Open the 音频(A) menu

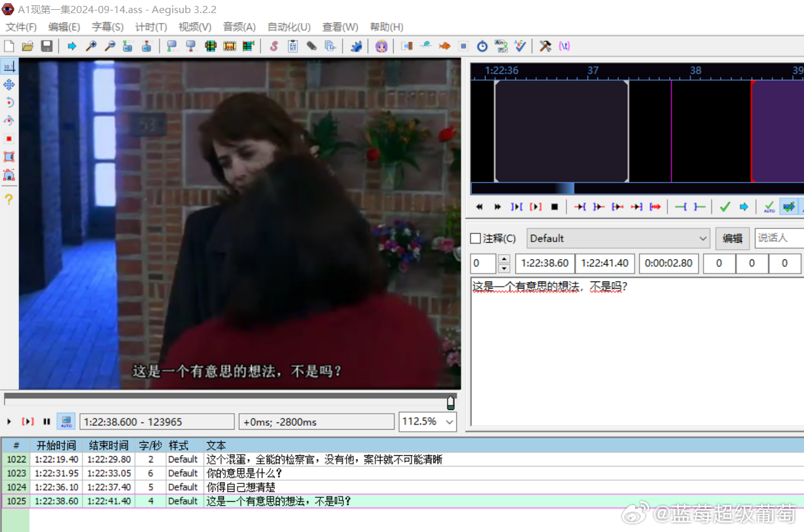(x=240, y=27)
